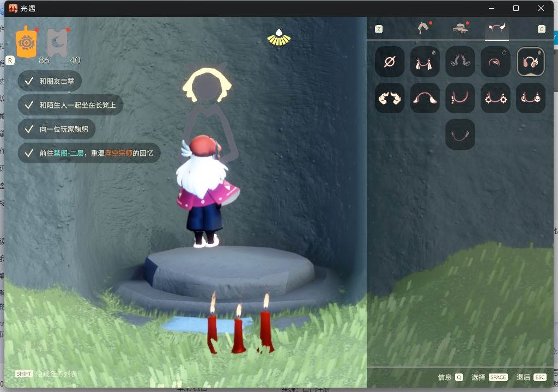Equip the white tassel earrings accessory
This screenshot has height=392, width=558.
pos(425,62)
